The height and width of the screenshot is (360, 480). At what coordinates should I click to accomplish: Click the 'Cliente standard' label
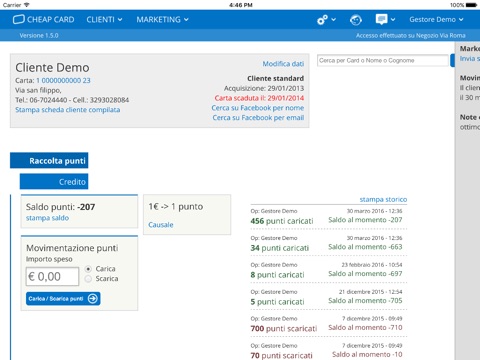pyautogui.click(x=276, y=78)
